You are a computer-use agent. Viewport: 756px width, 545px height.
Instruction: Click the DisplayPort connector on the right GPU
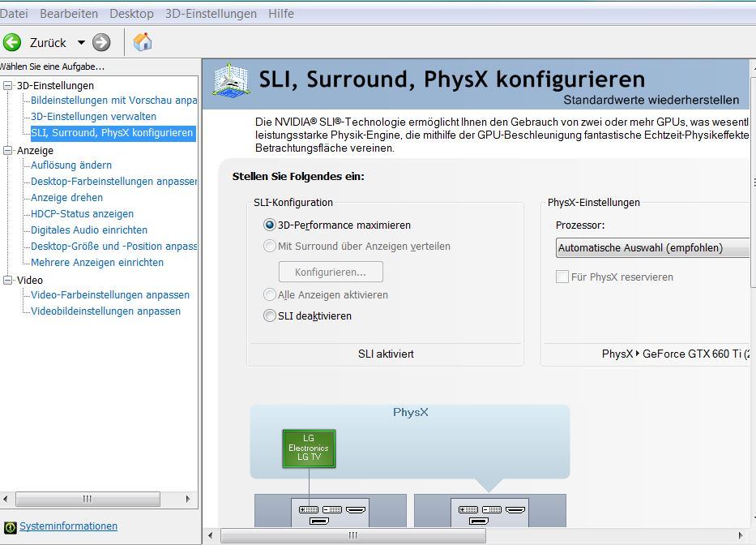479,521
